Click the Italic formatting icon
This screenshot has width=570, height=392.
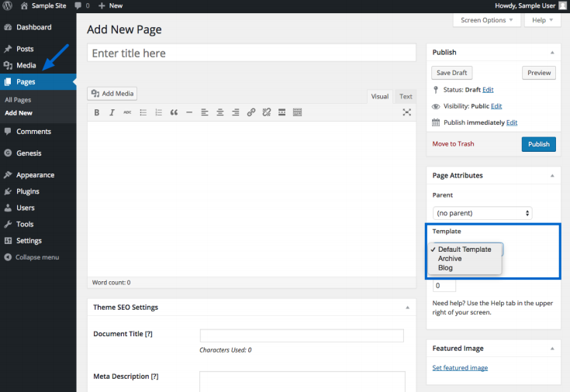[112, 112]
